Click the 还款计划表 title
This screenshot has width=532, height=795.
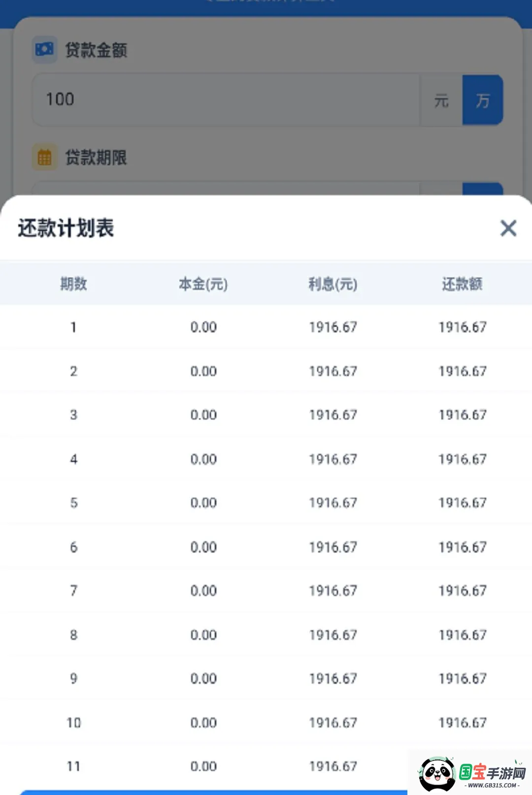(66, 228)
